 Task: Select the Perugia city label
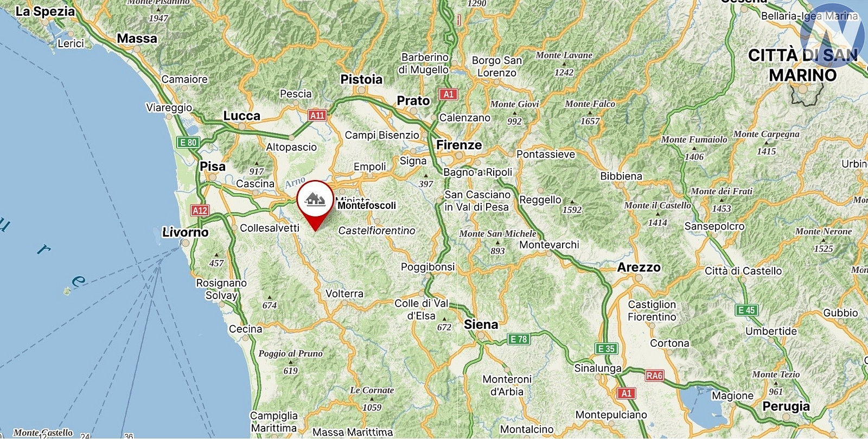(786, 406)
